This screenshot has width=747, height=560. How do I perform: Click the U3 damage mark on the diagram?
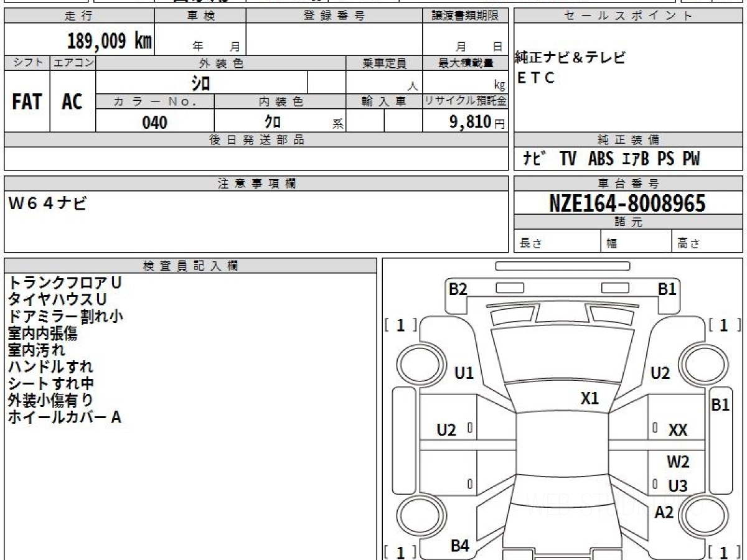[x=678, y=486]
